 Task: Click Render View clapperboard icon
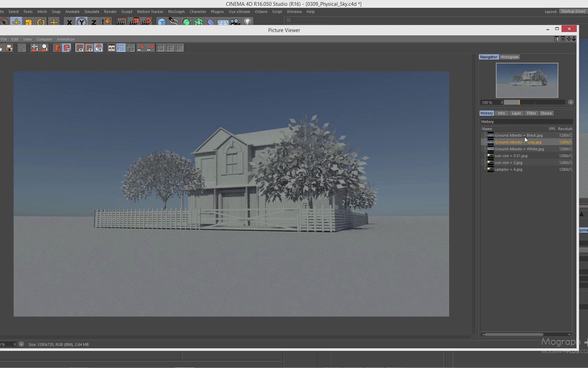point(121,22)
